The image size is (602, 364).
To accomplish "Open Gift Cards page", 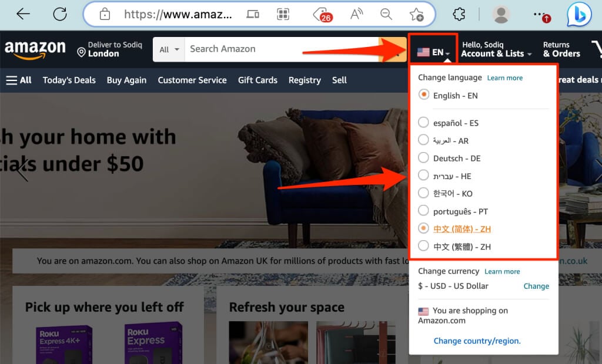I will (x=257, y=80).
